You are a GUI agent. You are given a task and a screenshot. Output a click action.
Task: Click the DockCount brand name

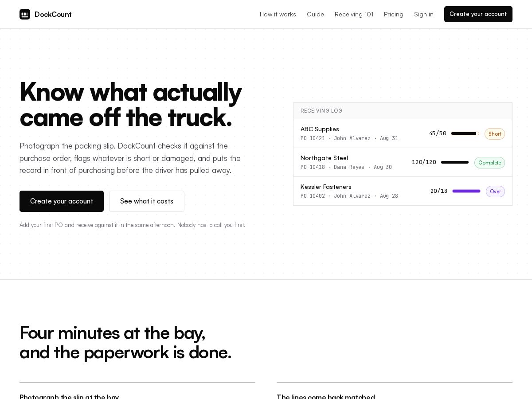[53, 14]
